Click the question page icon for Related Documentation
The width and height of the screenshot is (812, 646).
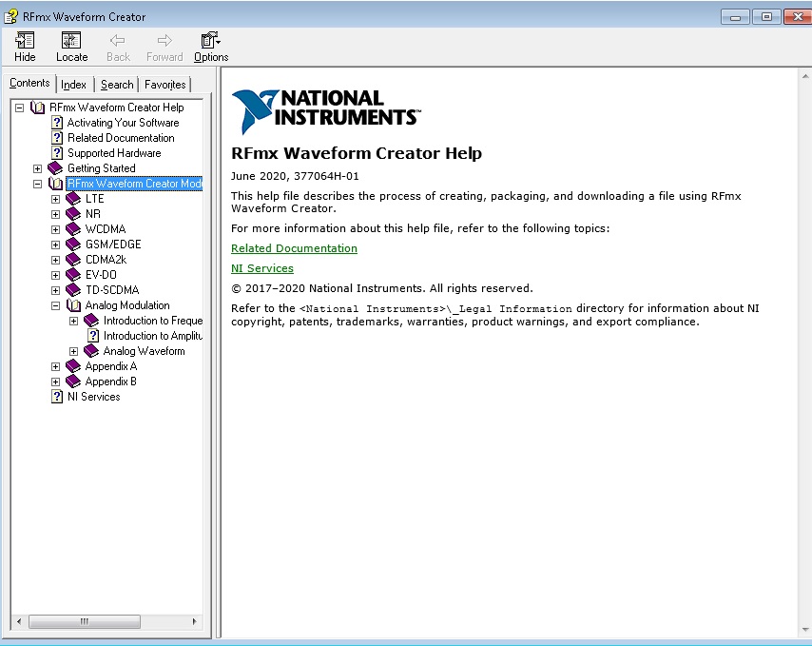click(x=57, y=138)
